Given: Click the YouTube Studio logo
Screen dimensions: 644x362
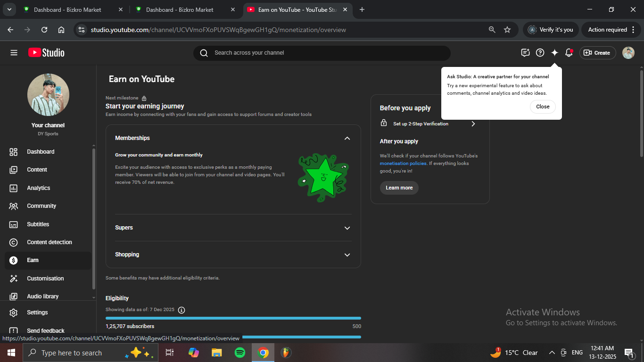Looking at the screenshot, I should point(46,53).
